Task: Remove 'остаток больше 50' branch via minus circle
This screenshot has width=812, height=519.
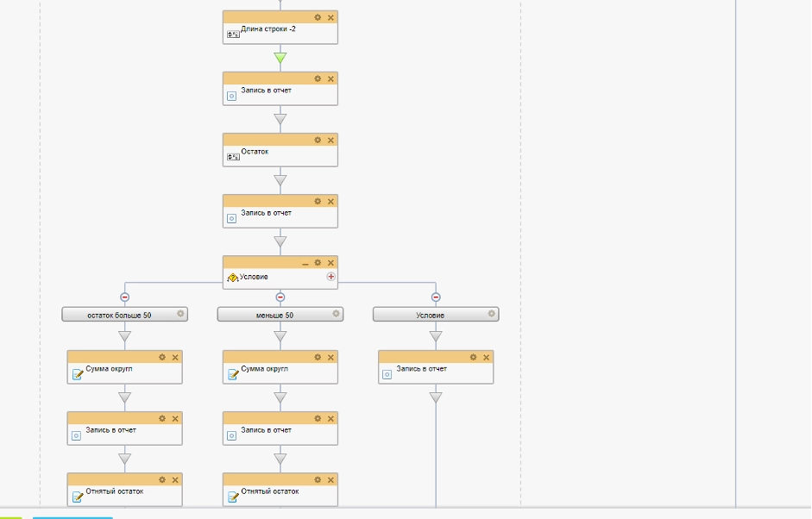Action: [125, 297]
